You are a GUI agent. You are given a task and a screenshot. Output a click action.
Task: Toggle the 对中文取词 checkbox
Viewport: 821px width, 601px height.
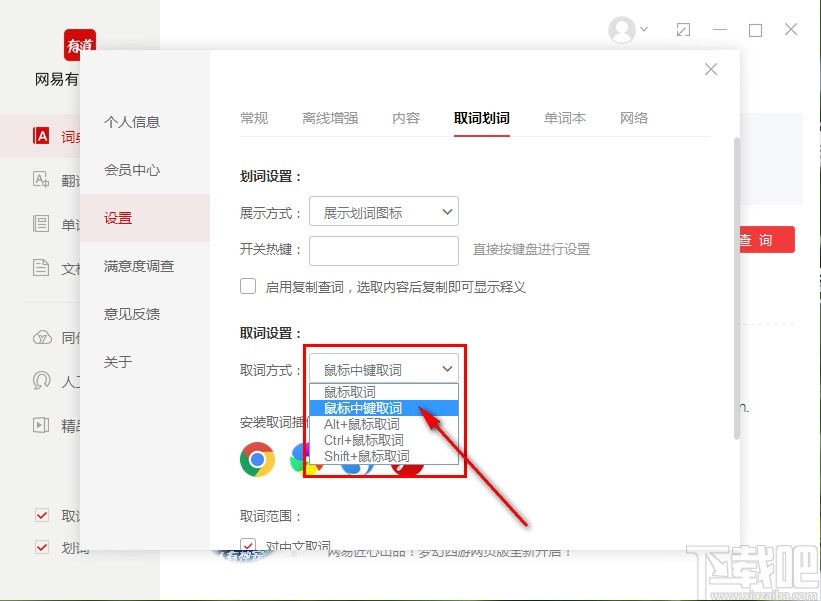(248, 544)
